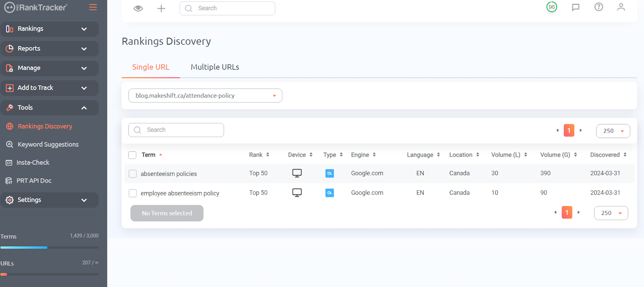
Task: Click the top global Search field
Action: click(227, 8)
